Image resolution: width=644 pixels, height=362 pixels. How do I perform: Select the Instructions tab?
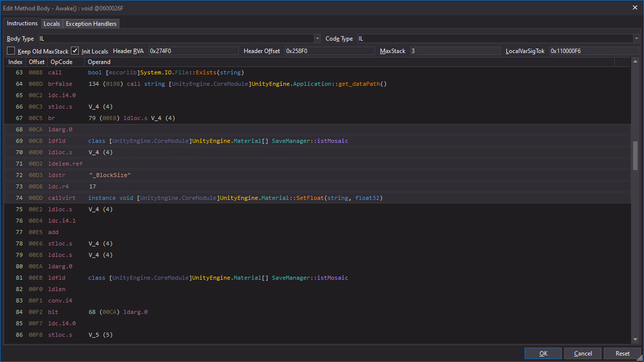pos(22,23)
